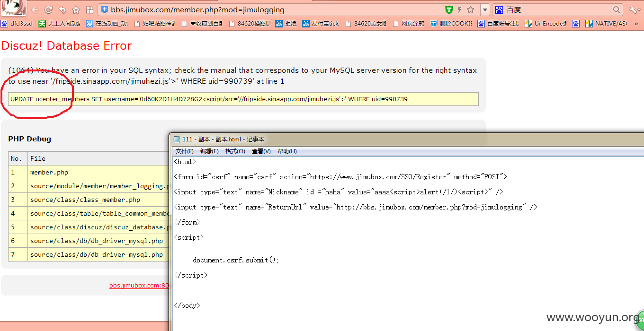Open Notepad's 查看(V) menu
The height and width of the screenshot is (331, 644).
click(261, 151)
